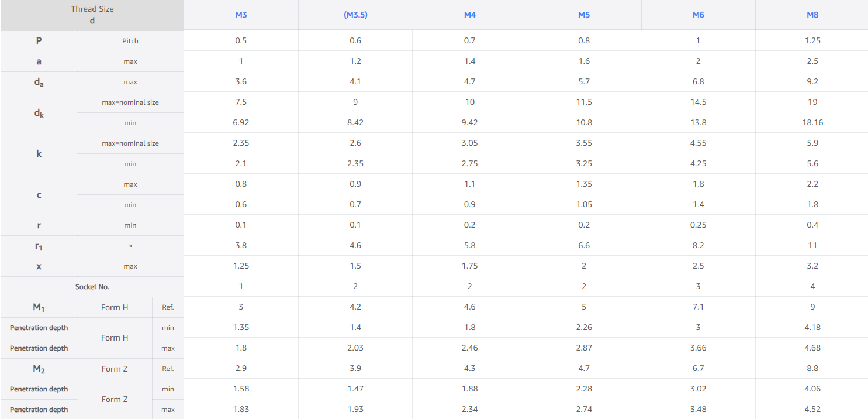The image size is (868, 419).
Task: Click the M8 pitch value 1.25
Action: coord(812,40)
